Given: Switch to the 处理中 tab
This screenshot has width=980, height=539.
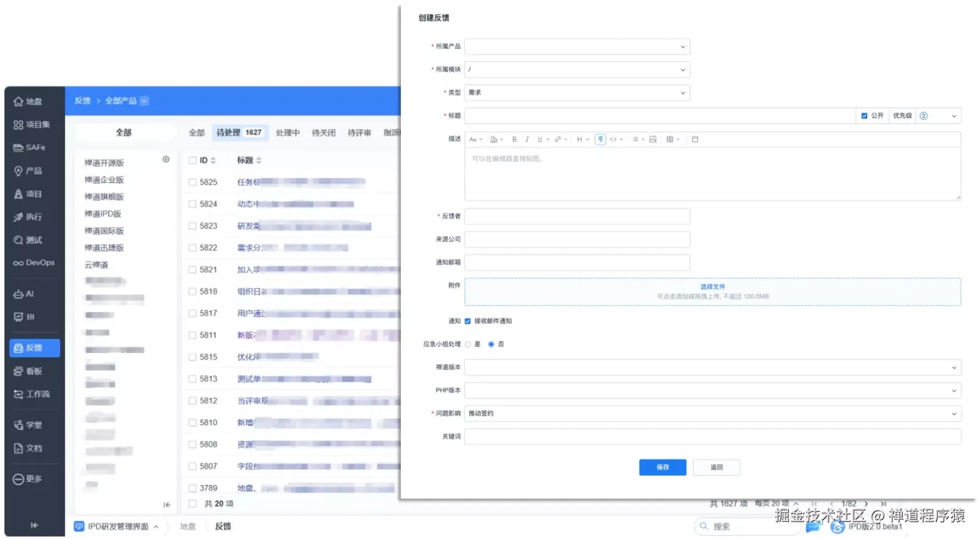Looking at the screenshot, I should [287, 133].
